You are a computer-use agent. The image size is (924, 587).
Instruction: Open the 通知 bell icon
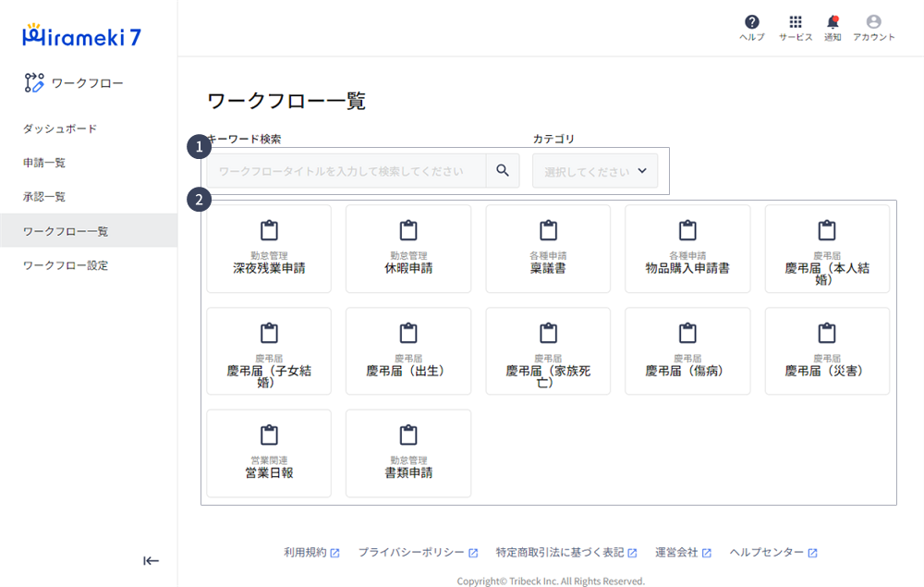833,22
